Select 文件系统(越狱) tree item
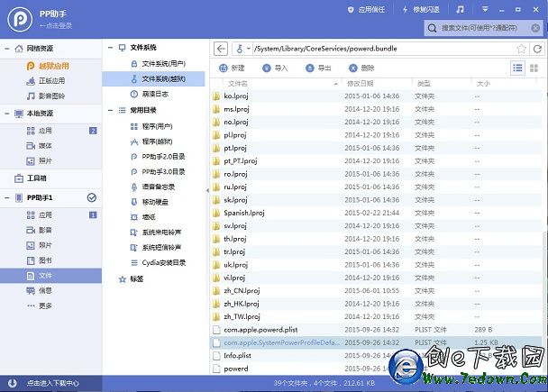This screenshot has width=548, height=392. pyautogui.click(x=154, y=79)
